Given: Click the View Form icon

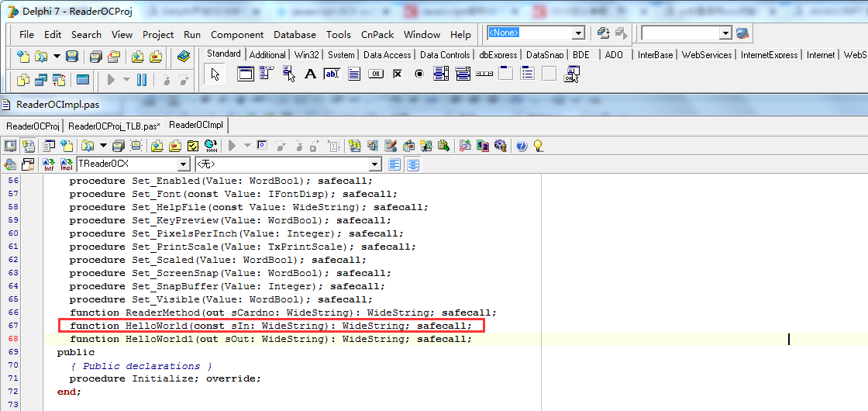Looking at the screenshot, I should point(41,81).
